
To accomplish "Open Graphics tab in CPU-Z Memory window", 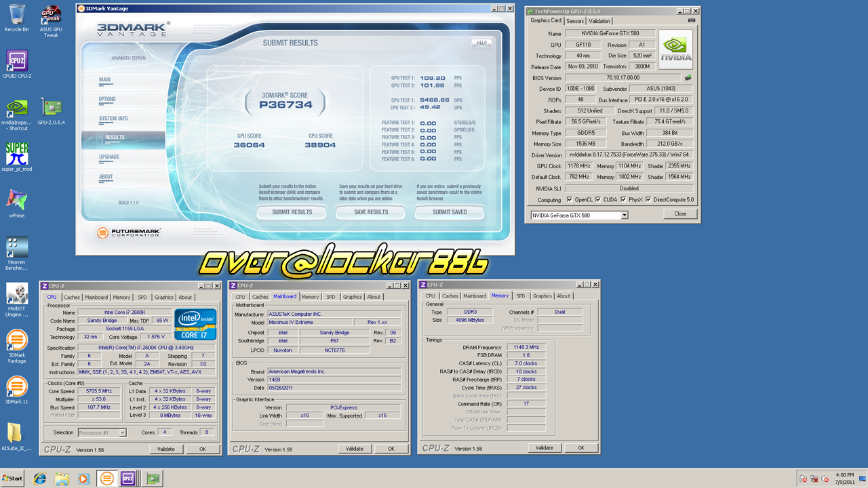I will [x=542, y=296].
